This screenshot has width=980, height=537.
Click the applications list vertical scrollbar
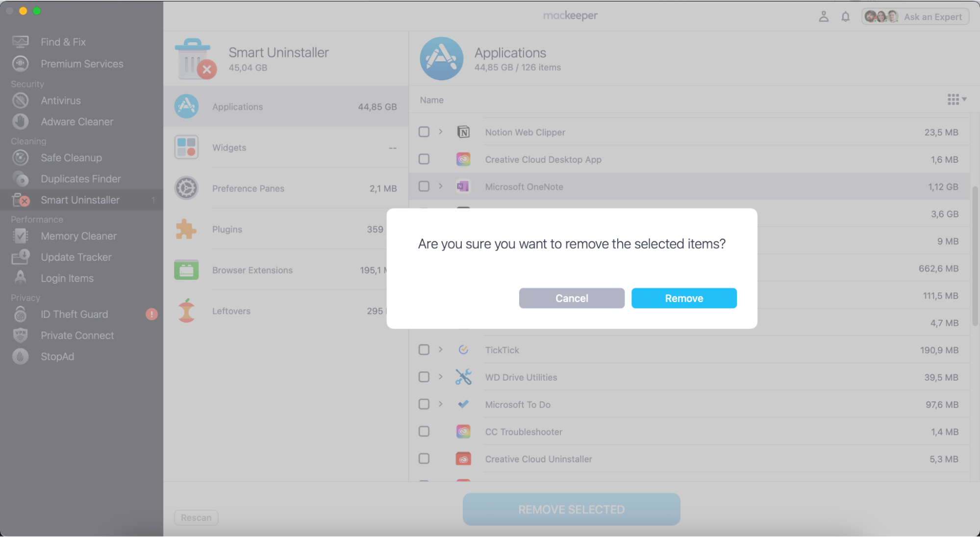(975, 255)
